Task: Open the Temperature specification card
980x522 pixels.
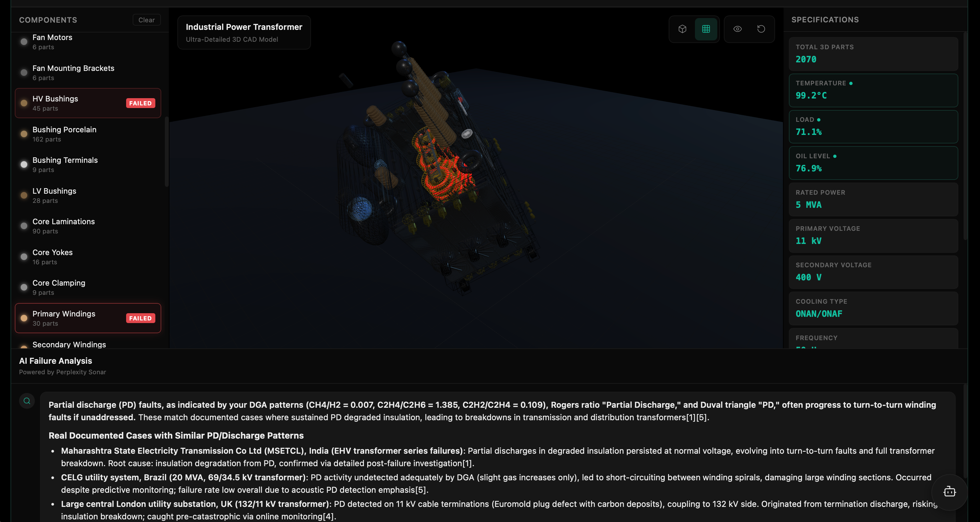Action: click(x=873, y=90)
